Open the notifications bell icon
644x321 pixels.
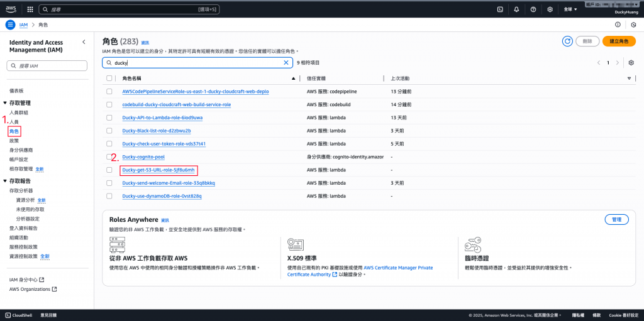517,9
